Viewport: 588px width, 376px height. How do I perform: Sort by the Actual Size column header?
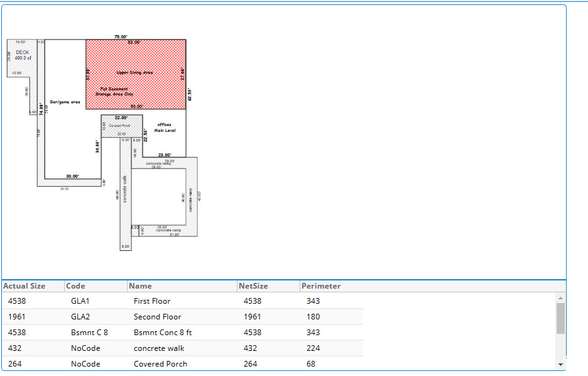(x=24, y=286)
